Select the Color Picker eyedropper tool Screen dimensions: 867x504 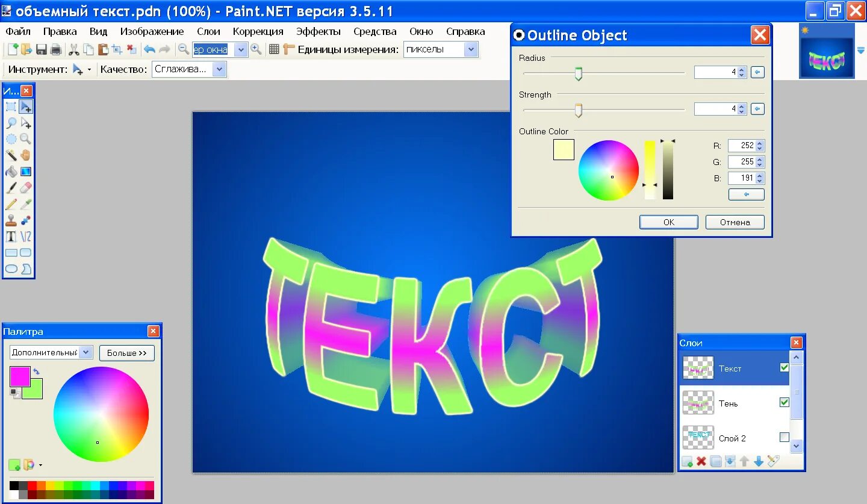[x=26, y=204]
